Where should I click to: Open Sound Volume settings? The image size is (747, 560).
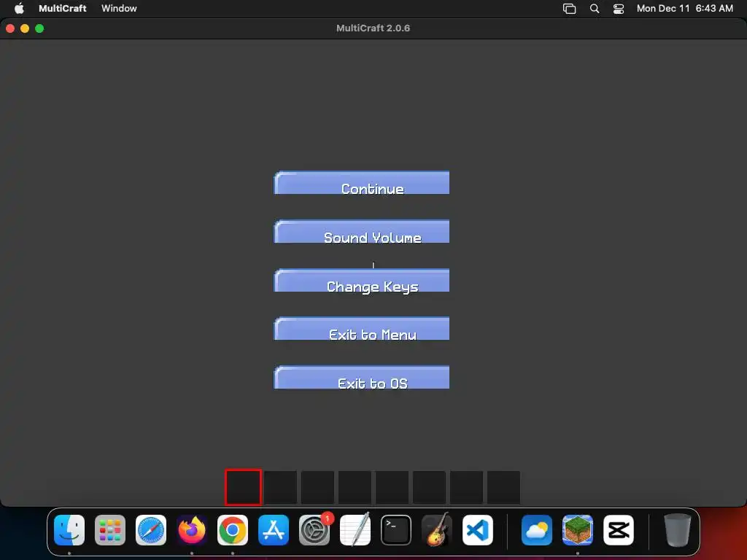tap(362, 231)
